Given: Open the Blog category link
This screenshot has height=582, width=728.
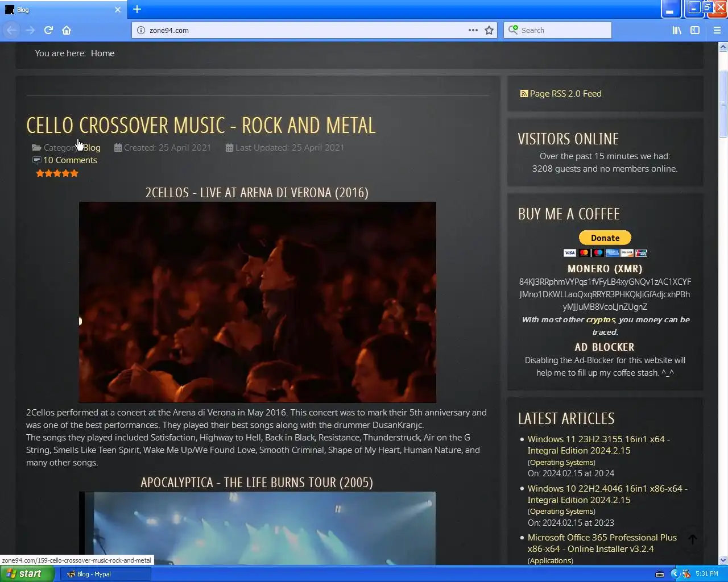Looking at the screenshot, I should coord(92,148).
